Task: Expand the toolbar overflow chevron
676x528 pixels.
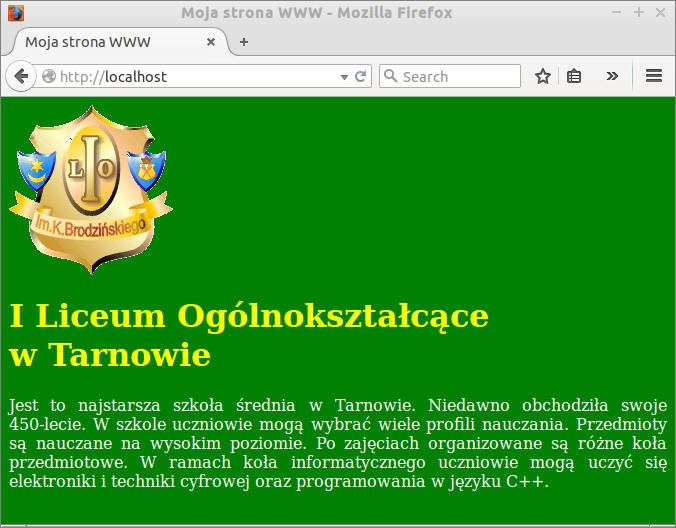Action: 613,76
